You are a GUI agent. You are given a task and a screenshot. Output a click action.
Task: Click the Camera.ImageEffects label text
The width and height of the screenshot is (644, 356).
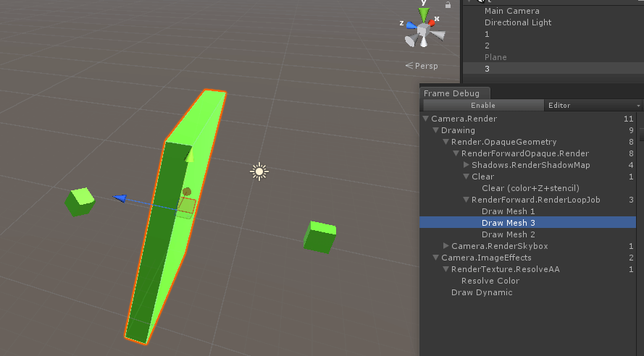(486, 257)
